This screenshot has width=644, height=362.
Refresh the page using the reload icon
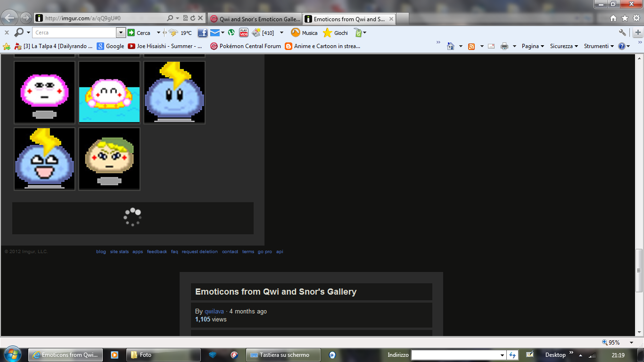(193, 18)
